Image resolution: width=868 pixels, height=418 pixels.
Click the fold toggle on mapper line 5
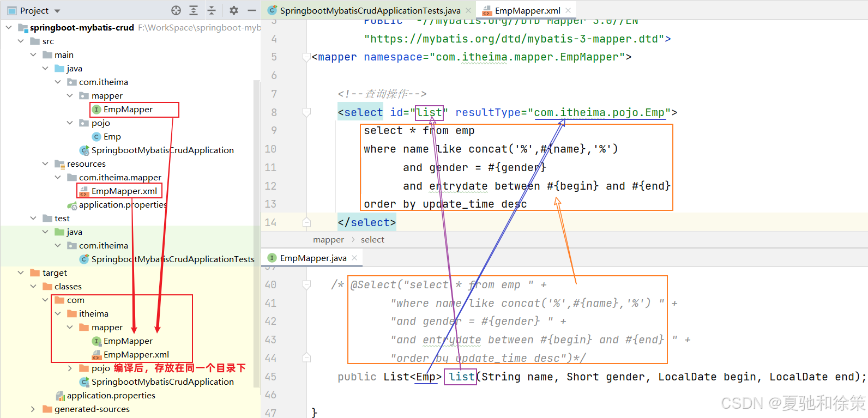(307, 57)
